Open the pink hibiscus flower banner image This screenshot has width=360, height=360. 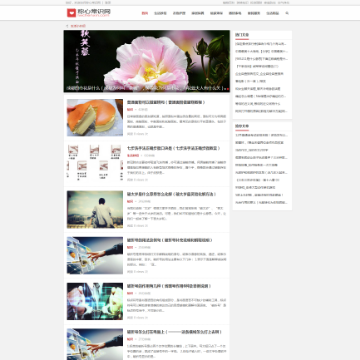[147, 61]
